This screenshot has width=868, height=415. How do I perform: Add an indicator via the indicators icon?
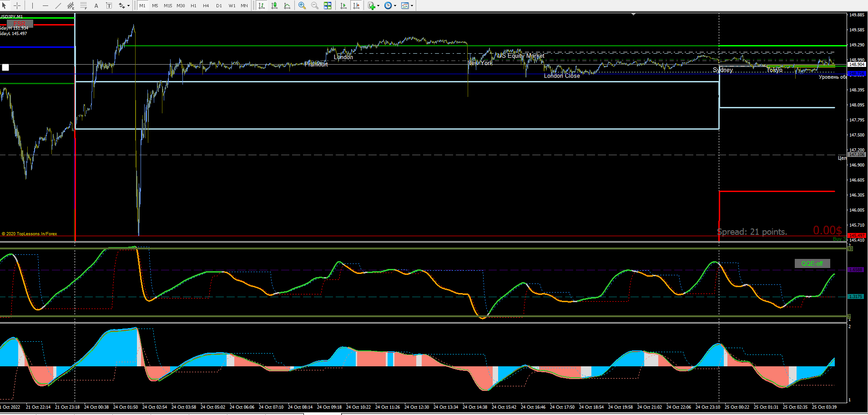click(372, 5)
